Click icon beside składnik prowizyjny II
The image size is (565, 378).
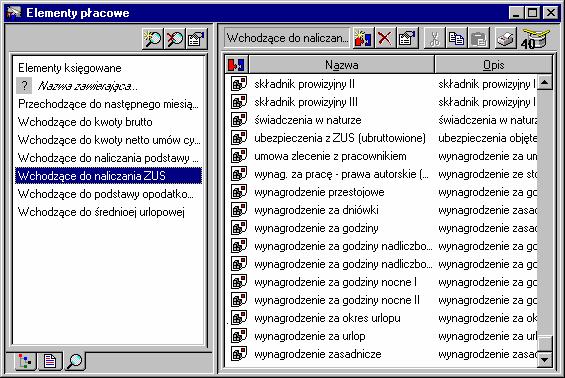(x=239, y=84)
